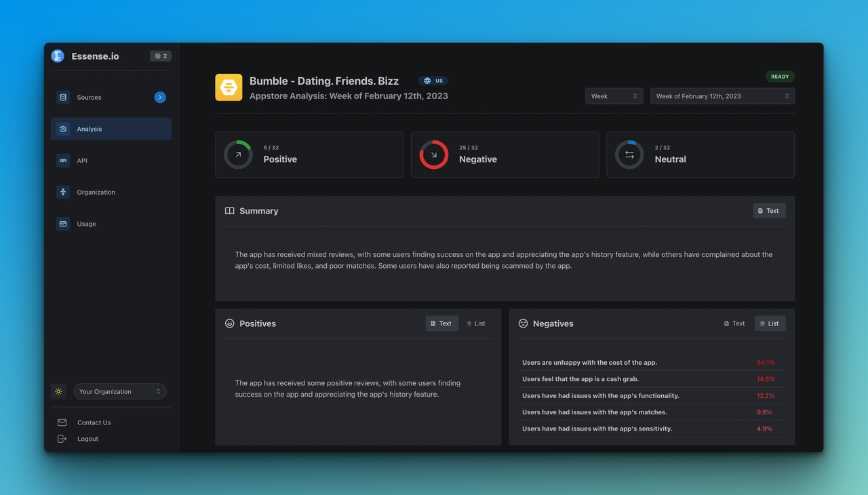Click the 9.8% value

pyautogui.click(x=764, y=412)
